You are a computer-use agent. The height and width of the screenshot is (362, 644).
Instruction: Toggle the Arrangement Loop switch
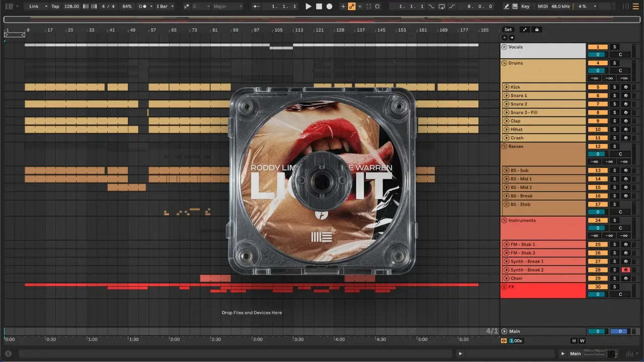pyautogui.click(x=442, y=7)
